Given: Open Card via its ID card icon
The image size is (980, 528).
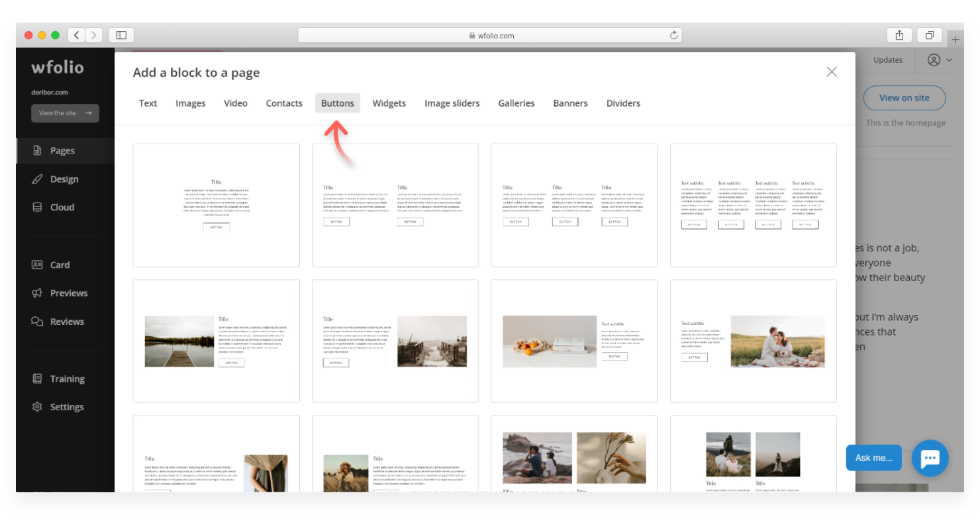Looking at the screenshot, I should pyautogui.click(x=38, y=265).
